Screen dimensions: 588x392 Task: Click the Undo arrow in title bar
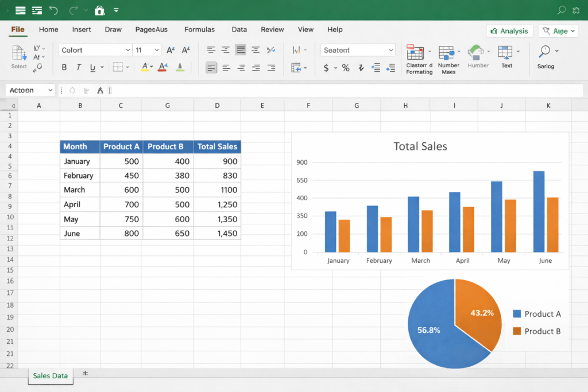53,10
